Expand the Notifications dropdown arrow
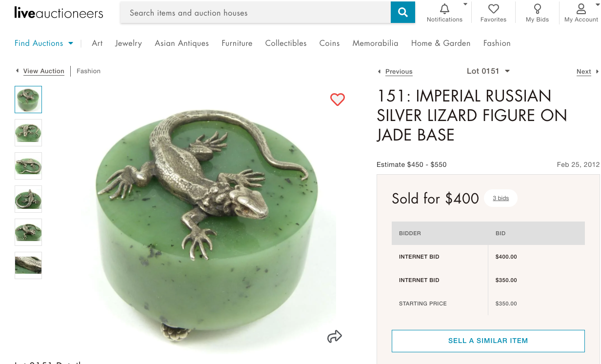This screenshot has height=364, width=601. coord(465,4)
